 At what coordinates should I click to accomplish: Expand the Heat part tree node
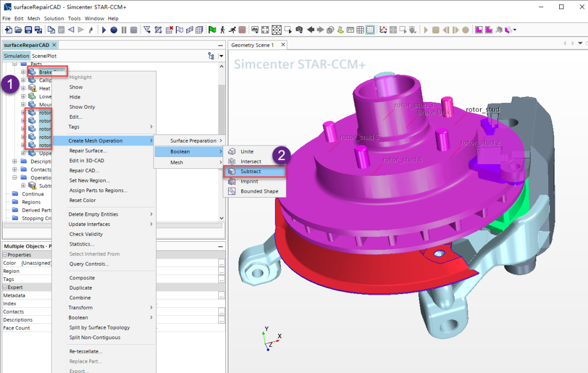point(23,88)
